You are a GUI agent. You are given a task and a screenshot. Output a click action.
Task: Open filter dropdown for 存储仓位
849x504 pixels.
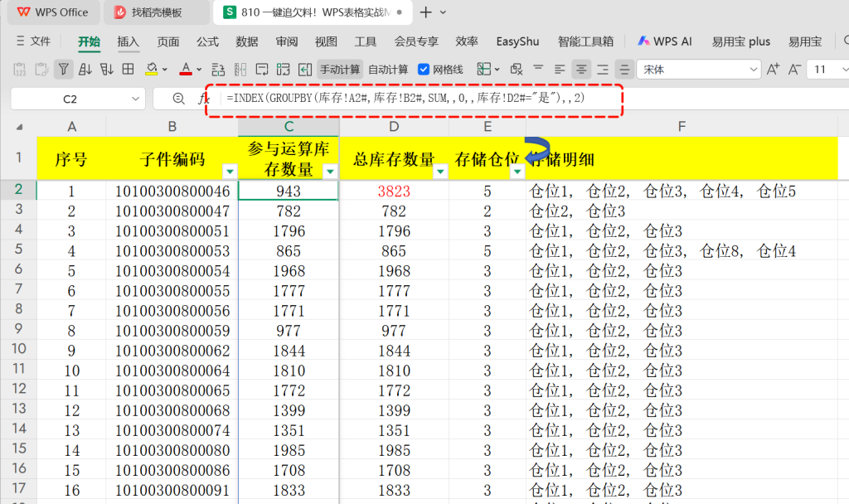517,172
